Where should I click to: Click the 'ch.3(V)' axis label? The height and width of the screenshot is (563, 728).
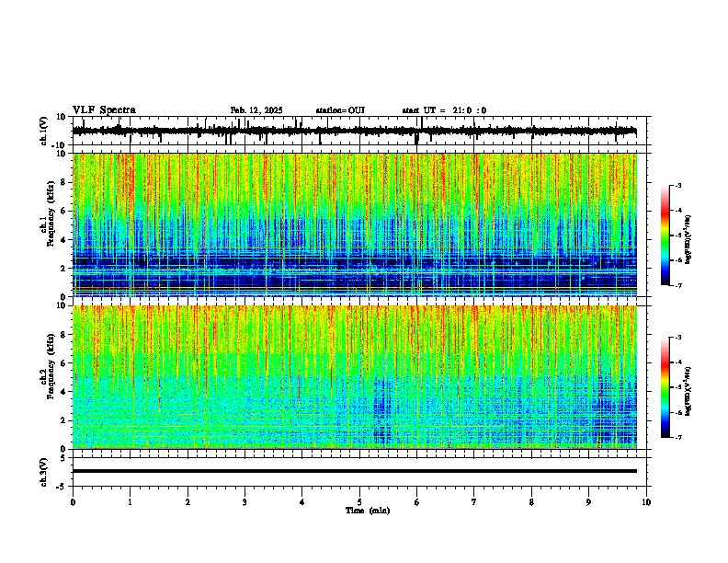point(44,472)
